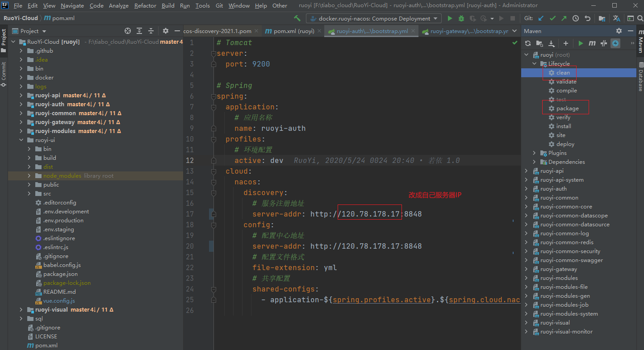644x350 pixels.
Task: Open run configuration dropdown
Action: (x=374, y=18)
